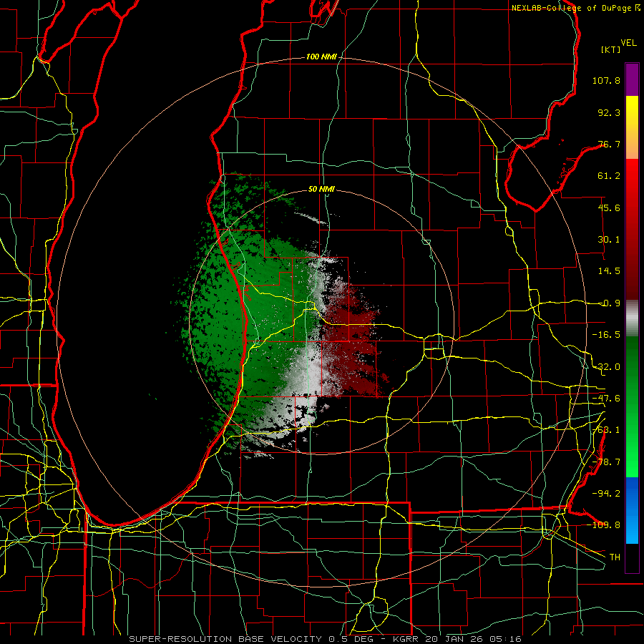Click the -32.0 legend value
The image size is (644, 644).
click(606, 367)
